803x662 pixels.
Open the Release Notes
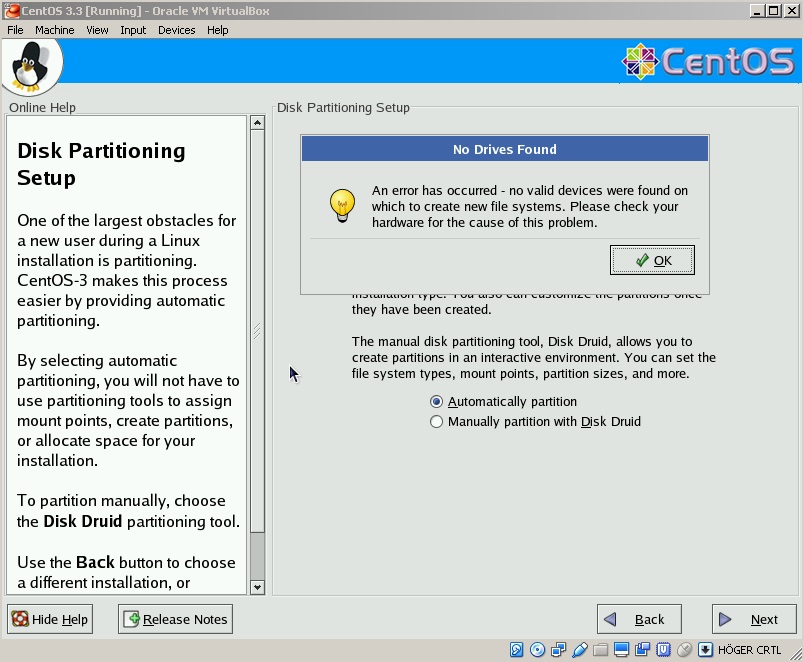tap(176, 619)
